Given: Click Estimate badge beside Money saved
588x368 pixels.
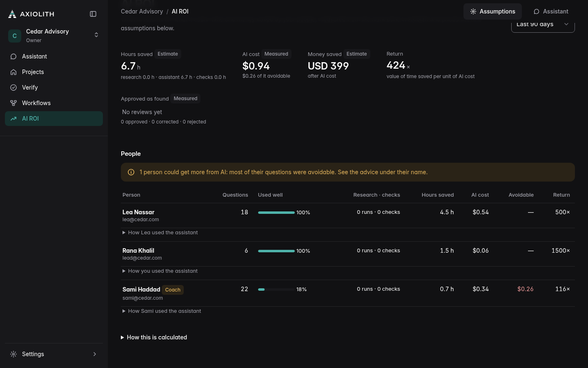Looking at the screenshot, I should click(x=357, y=54).
